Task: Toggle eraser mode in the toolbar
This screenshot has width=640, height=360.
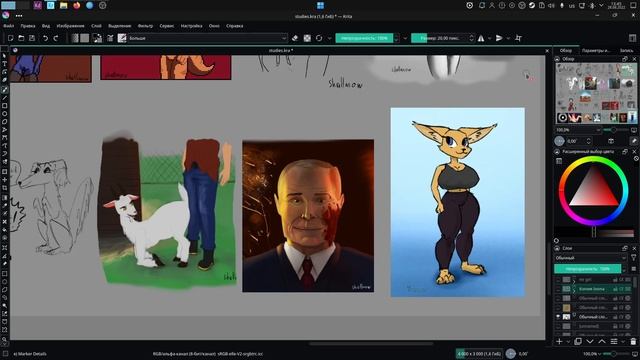Action: [295, 38]
